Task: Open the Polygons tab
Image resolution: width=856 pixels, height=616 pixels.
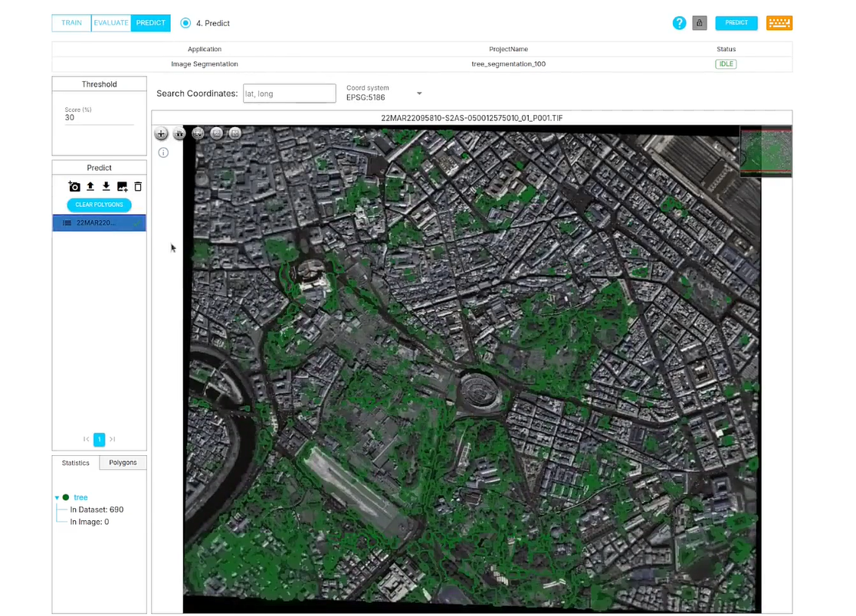Action: click(122, 463)
